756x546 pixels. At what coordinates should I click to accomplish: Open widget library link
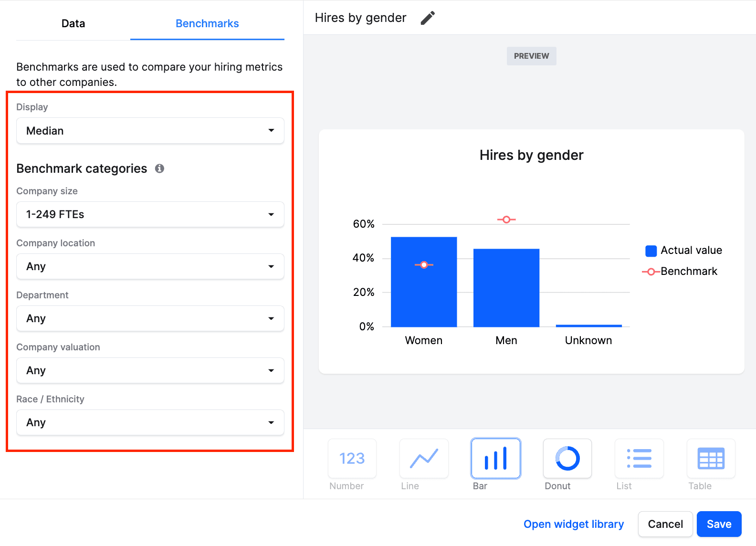[x=574, y=524]
